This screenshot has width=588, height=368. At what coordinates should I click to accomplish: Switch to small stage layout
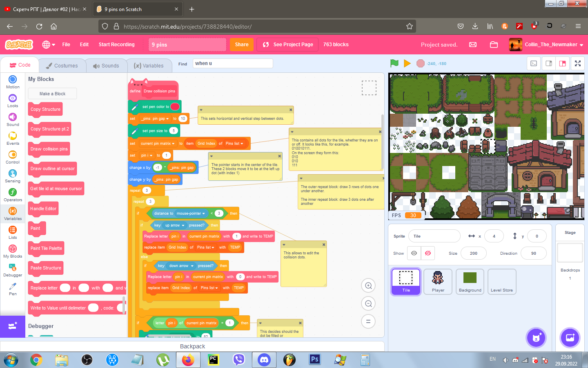click(549, 63)
